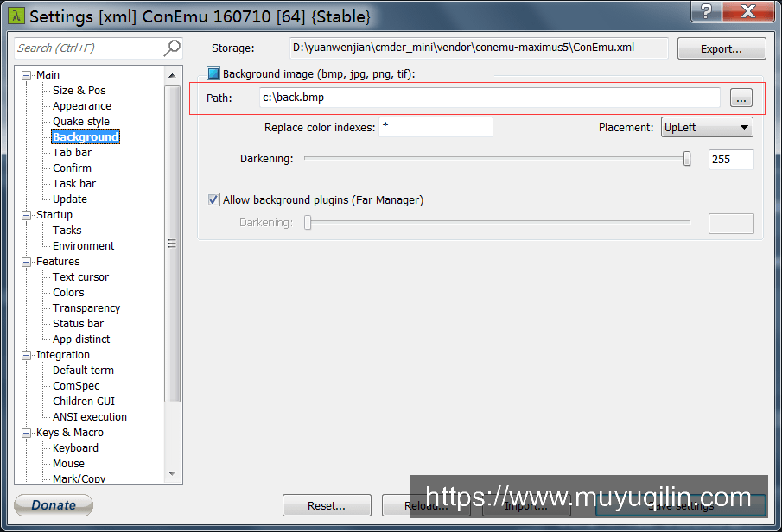This screenshot has height=532, width=782.
Task: Click the plugins Darkening slider thumb
Action: 308,222
